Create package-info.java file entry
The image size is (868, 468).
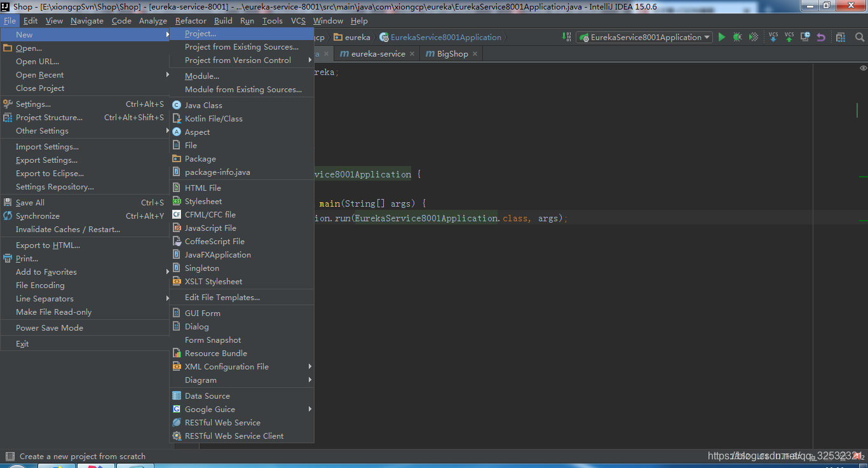[x=242, y=172]
